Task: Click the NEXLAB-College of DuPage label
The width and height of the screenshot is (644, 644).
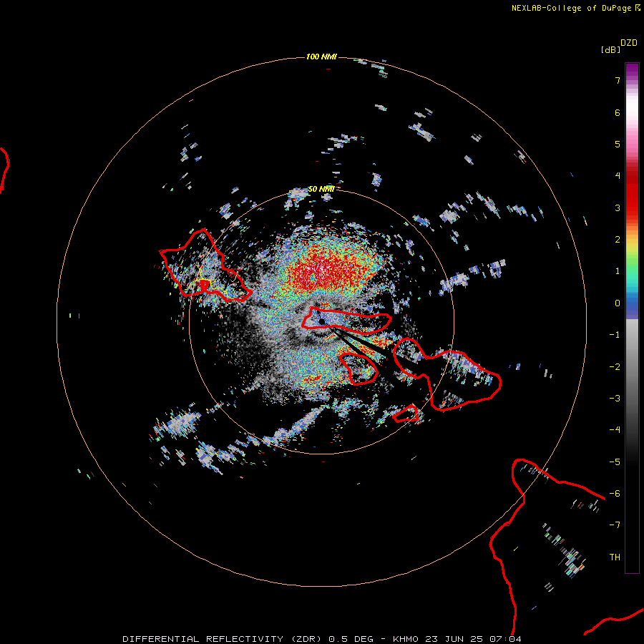Action: (575, 8)
